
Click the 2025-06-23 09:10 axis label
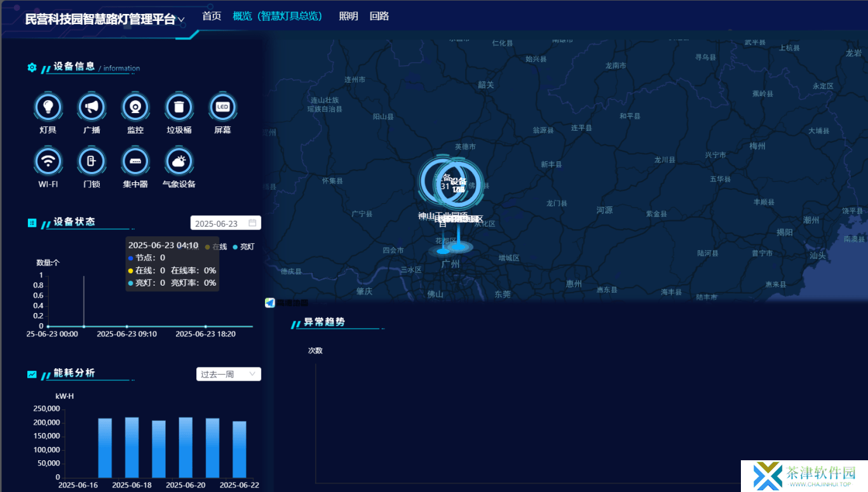click(127, 334)
